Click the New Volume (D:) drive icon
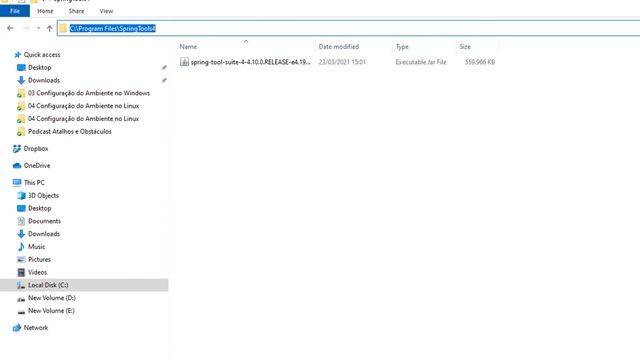 pyautogui.click(x=21, y=299)
